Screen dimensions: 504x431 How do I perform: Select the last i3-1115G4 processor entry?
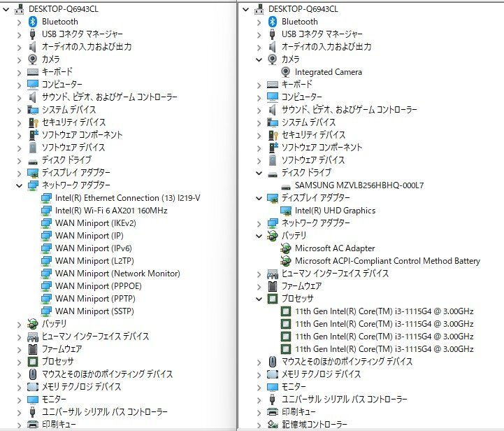(384, 349)
